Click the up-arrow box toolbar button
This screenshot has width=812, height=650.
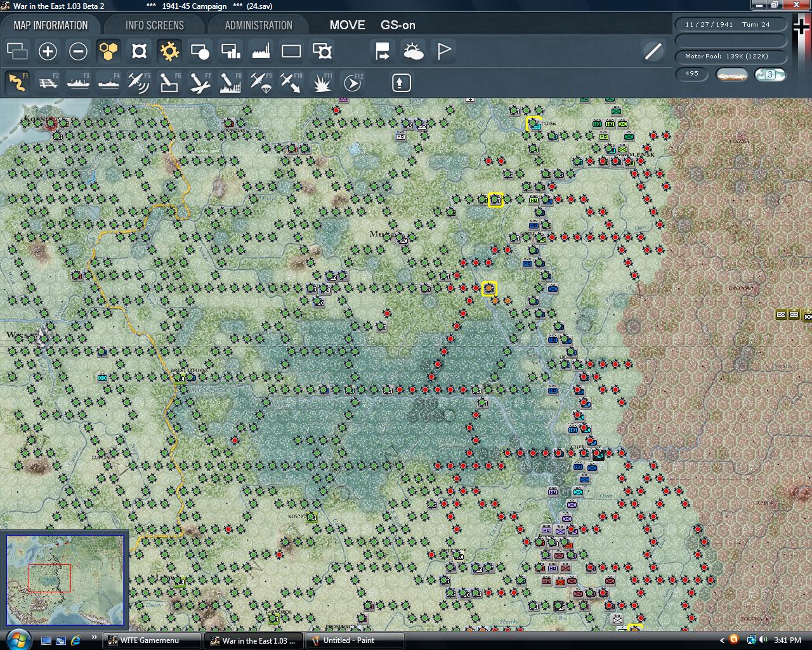pos(401,83)
